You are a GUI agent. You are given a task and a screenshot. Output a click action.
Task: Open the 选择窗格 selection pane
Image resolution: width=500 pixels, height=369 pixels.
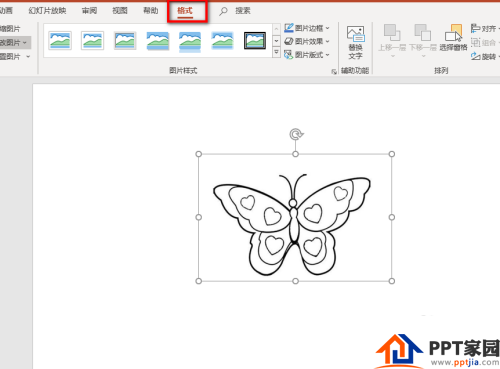point(453,37)
